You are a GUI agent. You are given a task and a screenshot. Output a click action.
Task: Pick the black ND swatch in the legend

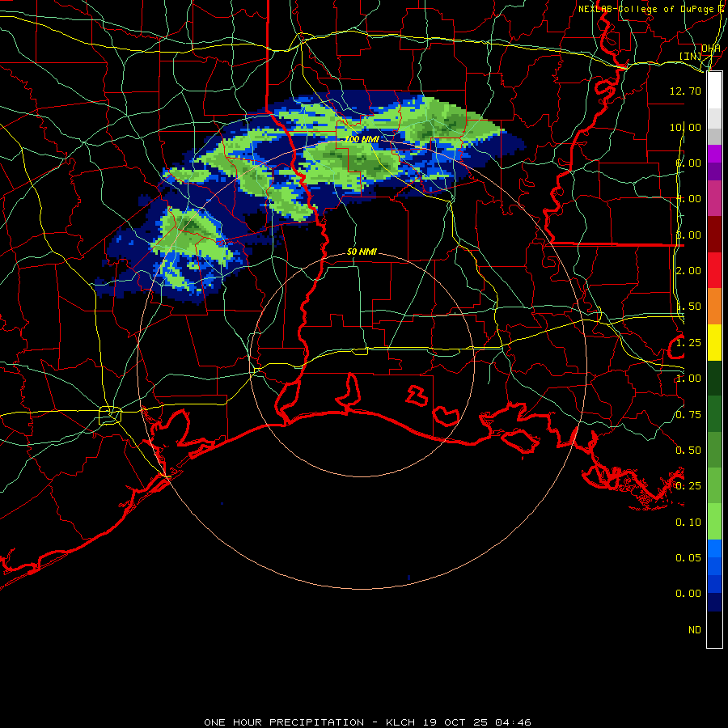(714, 629)
